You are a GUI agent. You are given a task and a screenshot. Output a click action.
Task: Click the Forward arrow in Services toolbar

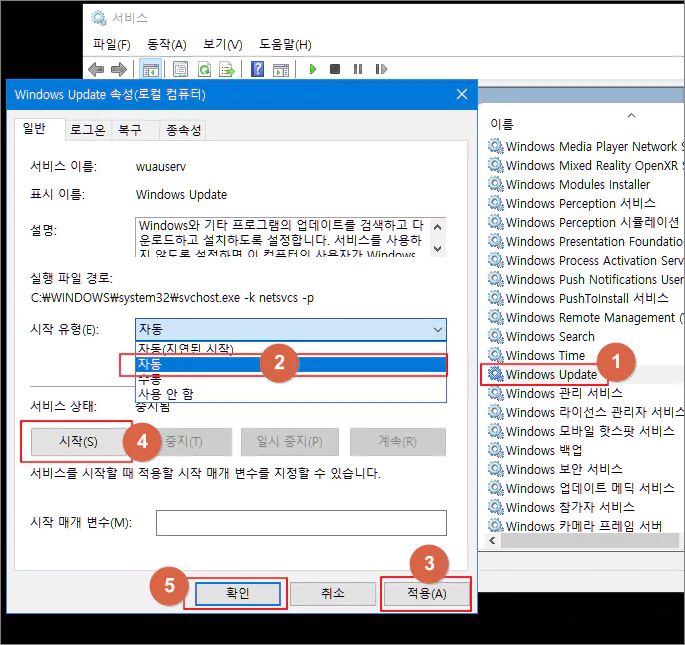119,69
